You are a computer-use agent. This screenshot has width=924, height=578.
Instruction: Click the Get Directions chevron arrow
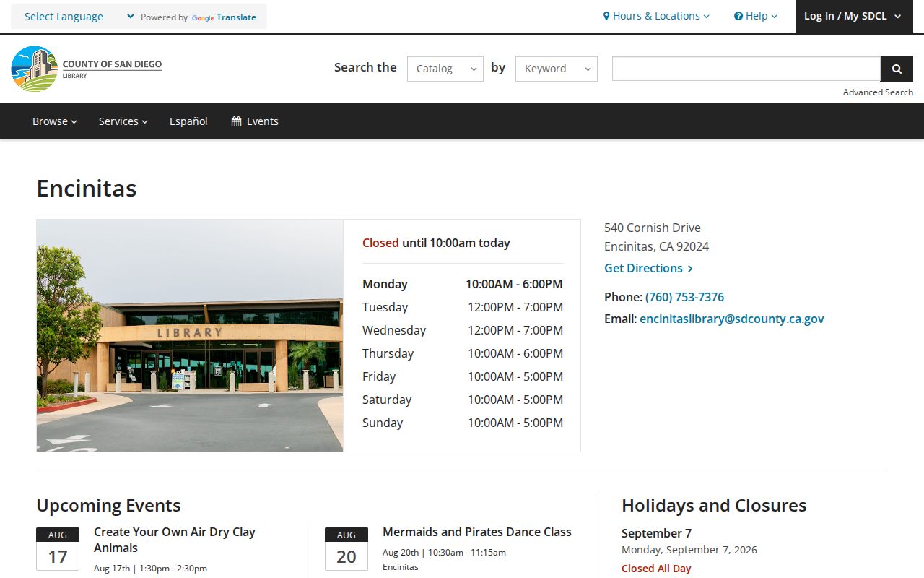click(x=690, y=269)
